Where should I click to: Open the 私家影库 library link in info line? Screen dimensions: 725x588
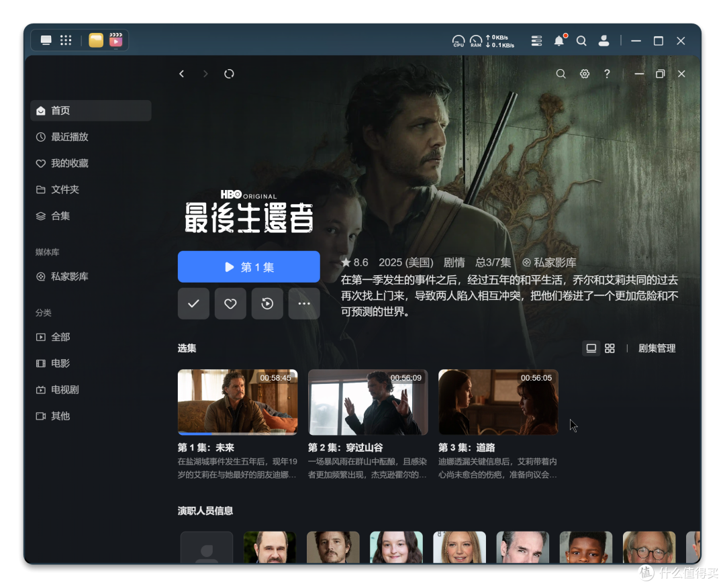[x=549, y=262]
